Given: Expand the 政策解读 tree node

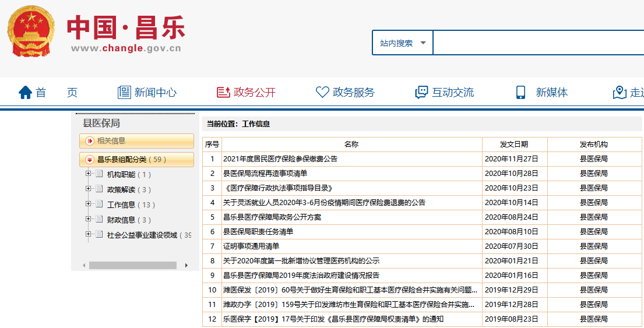Looking at the screenshot, I should pyautogui.click(x=89, y=189).
